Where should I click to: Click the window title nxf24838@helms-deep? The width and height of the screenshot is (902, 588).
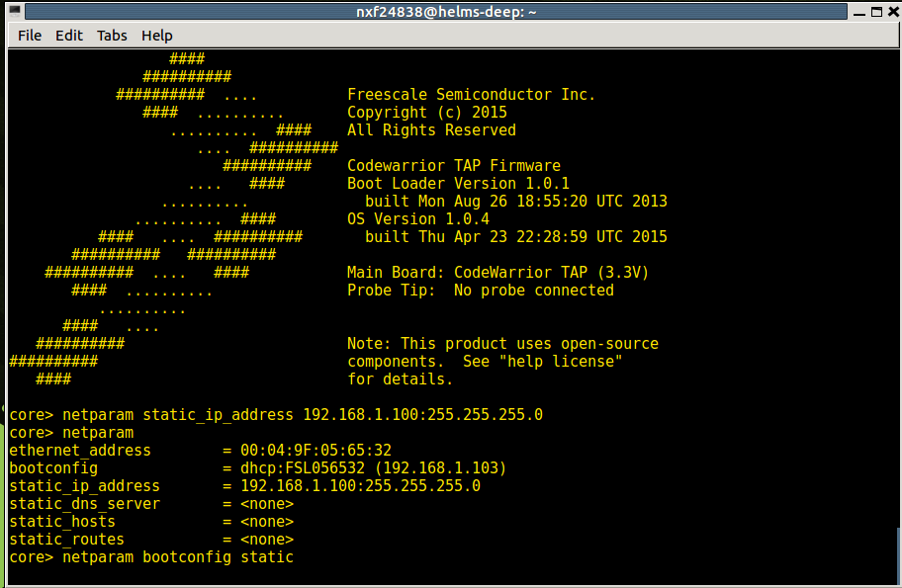click(446, 12)
